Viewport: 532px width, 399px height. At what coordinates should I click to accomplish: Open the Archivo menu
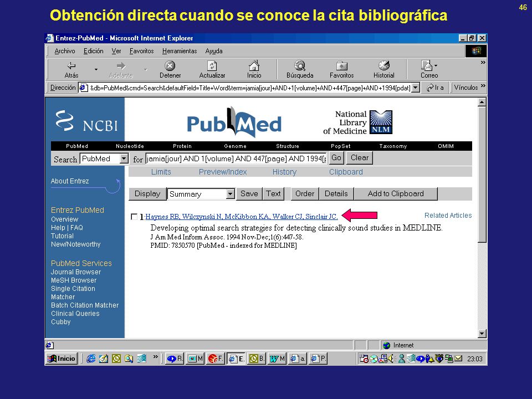point(65,51)
